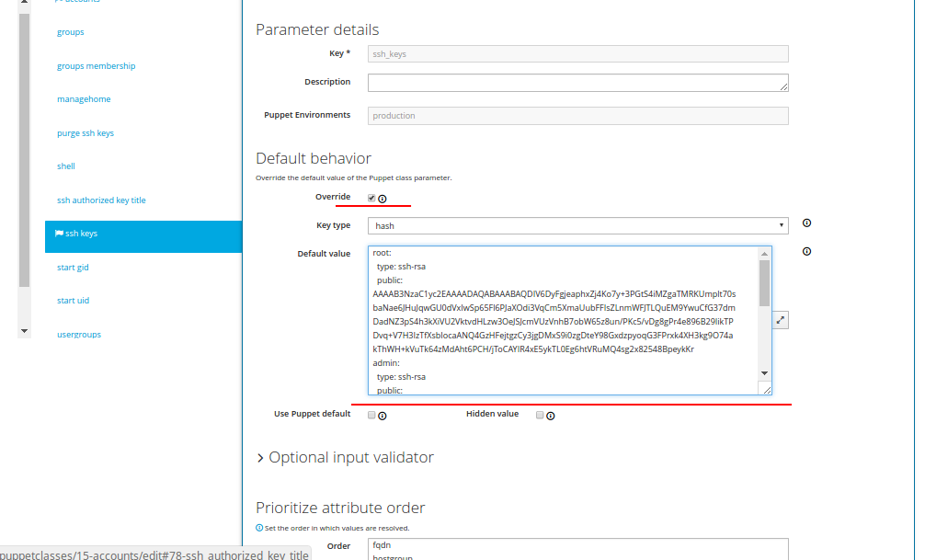Click the Order textarea starting with fqdn

[578, 549]
